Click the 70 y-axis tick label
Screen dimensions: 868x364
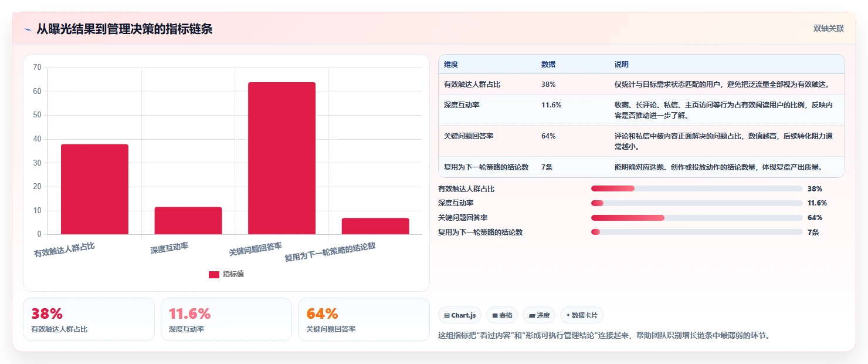pyautogui.click(x=37, y=68)
